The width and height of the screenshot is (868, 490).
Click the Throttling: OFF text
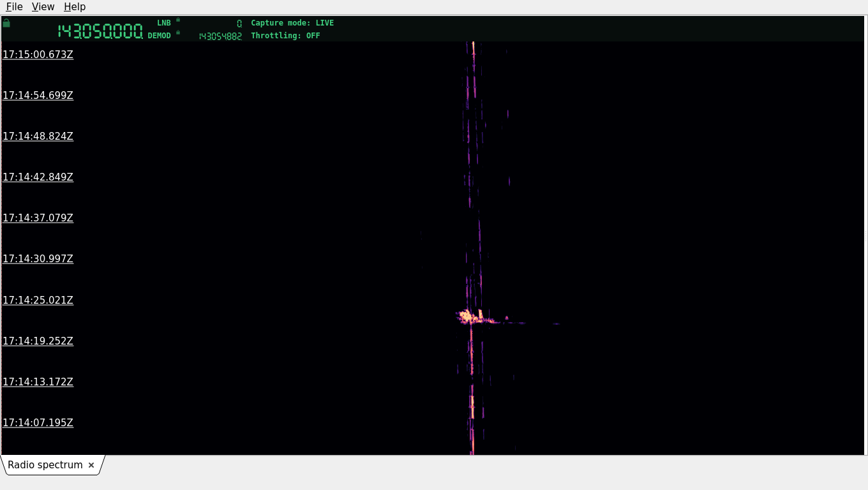pos(285,36)
